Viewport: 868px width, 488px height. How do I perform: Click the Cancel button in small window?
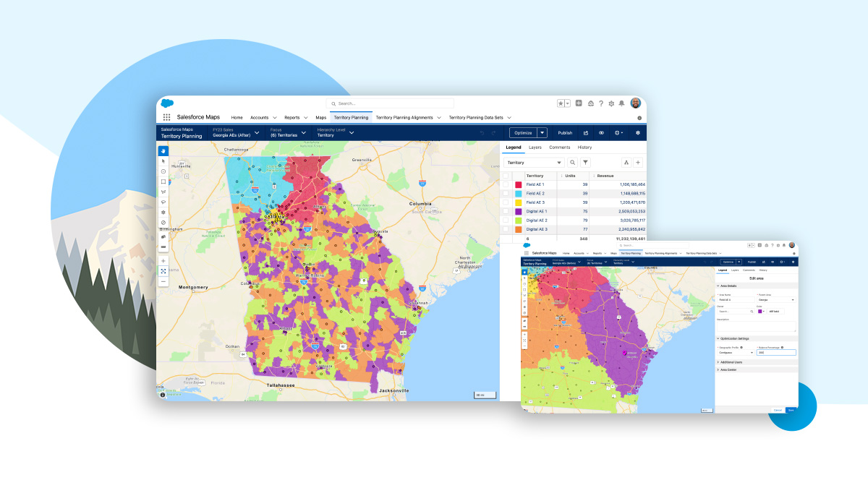(x=778, y=410)
